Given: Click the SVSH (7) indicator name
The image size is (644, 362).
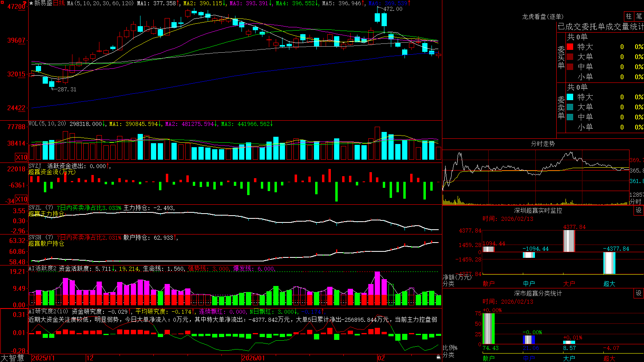Looking at the screenshot, I should pos(41,238).
